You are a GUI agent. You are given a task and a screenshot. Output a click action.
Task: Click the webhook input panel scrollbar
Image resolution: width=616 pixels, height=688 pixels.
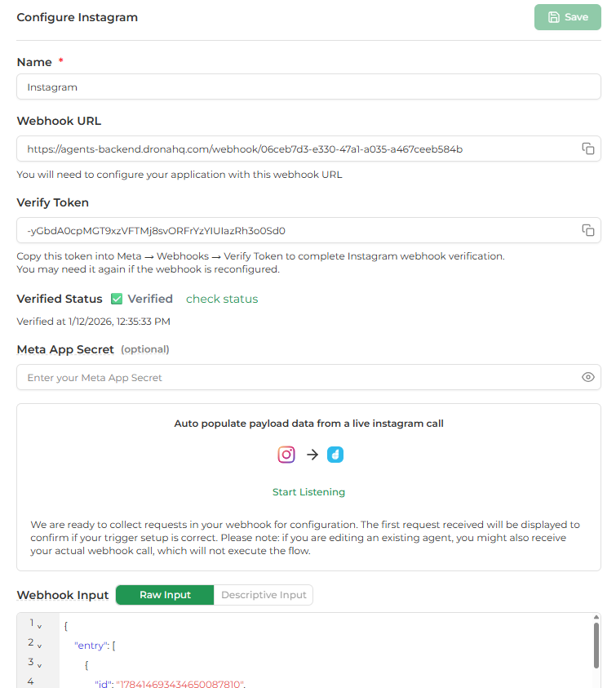point(596,645)
